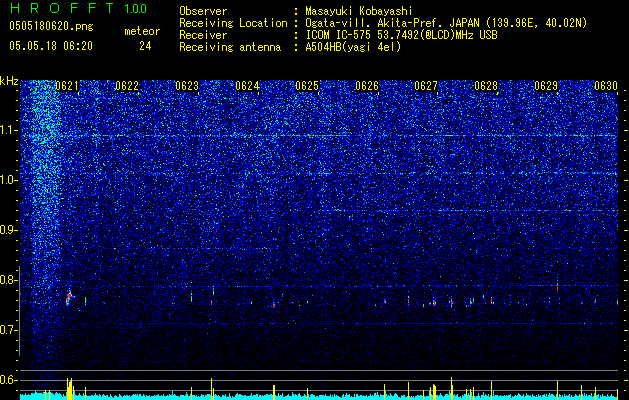Click the red echo streak below the 0629 marker

(557, 286)
